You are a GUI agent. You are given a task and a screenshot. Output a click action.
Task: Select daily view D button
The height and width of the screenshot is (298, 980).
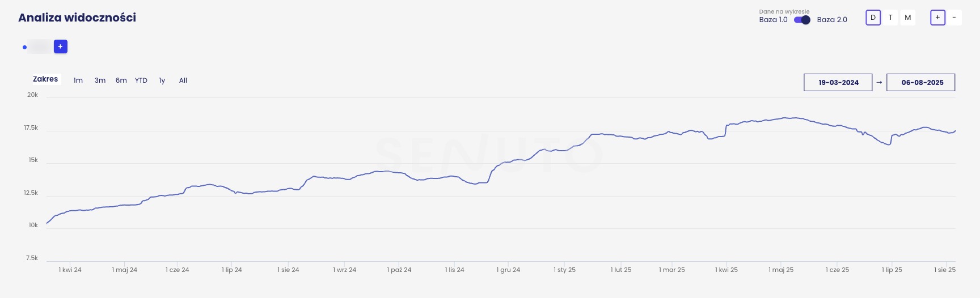tap(873, 18)
